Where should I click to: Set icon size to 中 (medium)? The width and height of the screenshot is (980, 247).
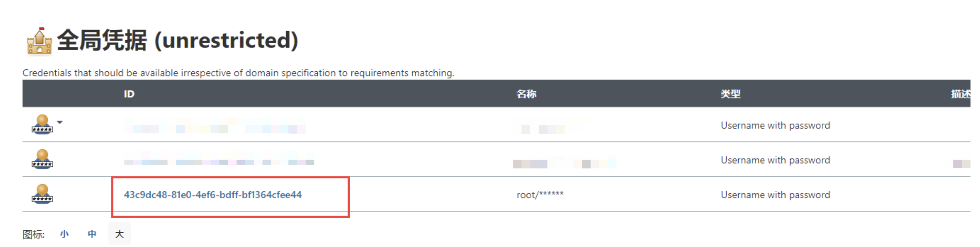tap(92, 234)
